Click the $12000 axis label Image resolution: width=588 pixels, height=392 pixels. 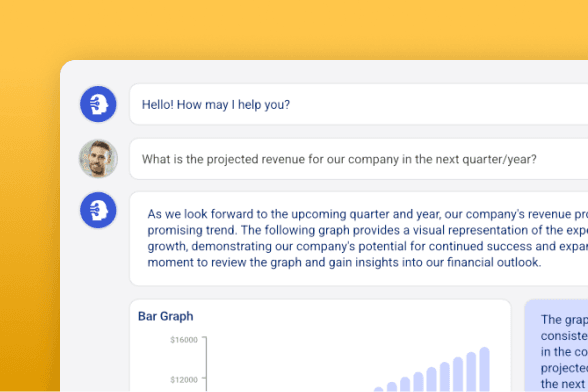point(184,380)
